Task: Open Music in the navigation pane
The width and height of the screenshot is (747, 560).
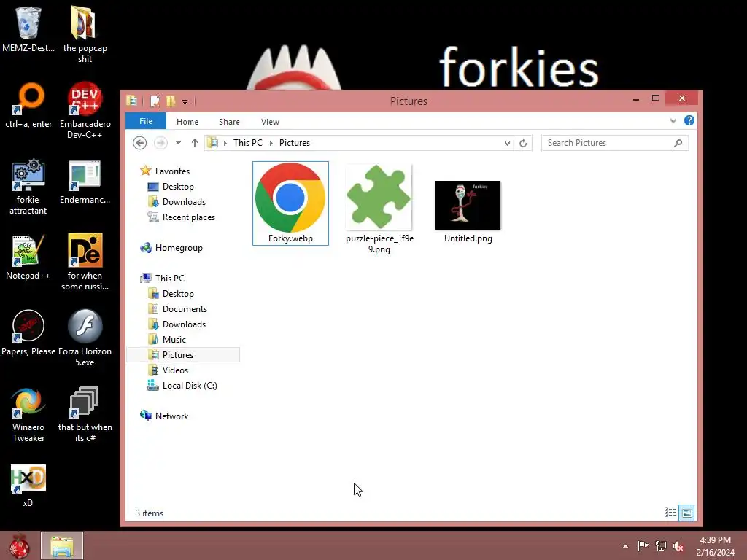Action: 167,340
